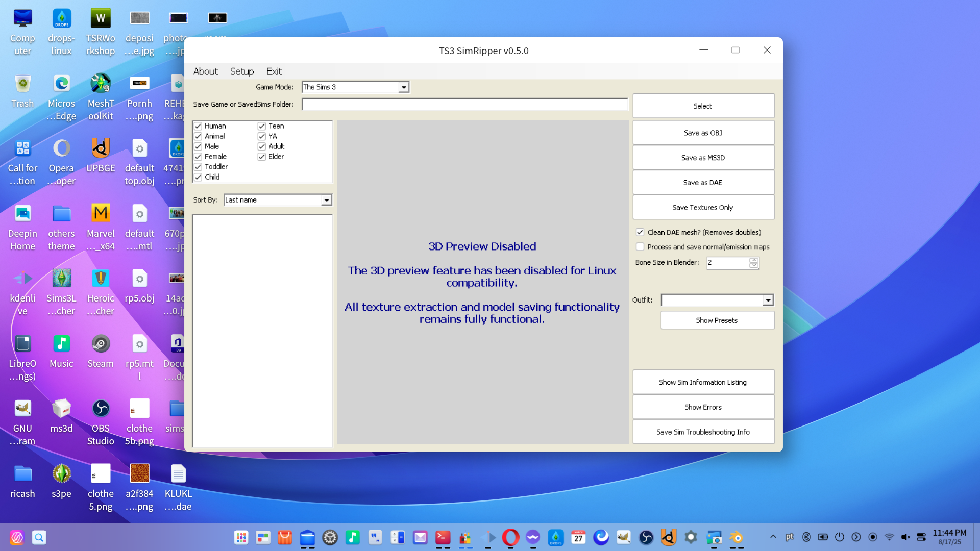Screen dimensions: 980x551
Task: Open the Setup menu
Action: 241,71
